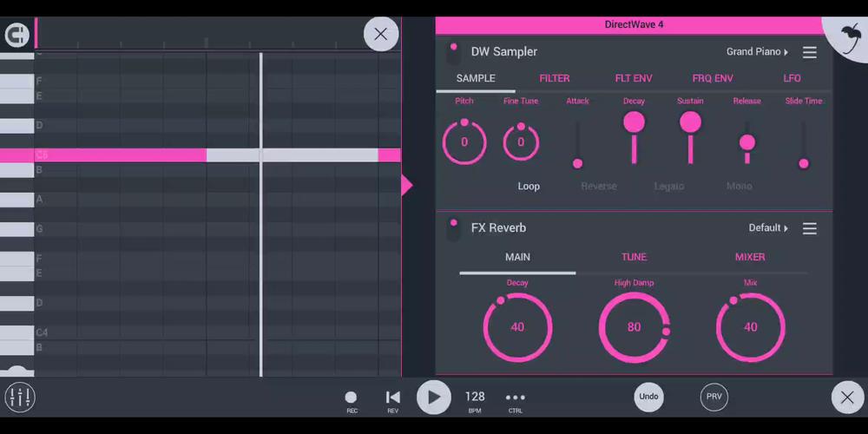
Task: Open the MIXER tab in FX Reverb
Action: tap(750, 257)
